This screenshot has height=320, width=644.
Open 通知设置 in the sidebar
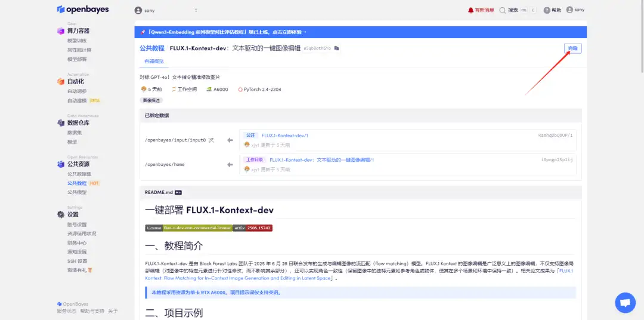(x=77, y=252)
